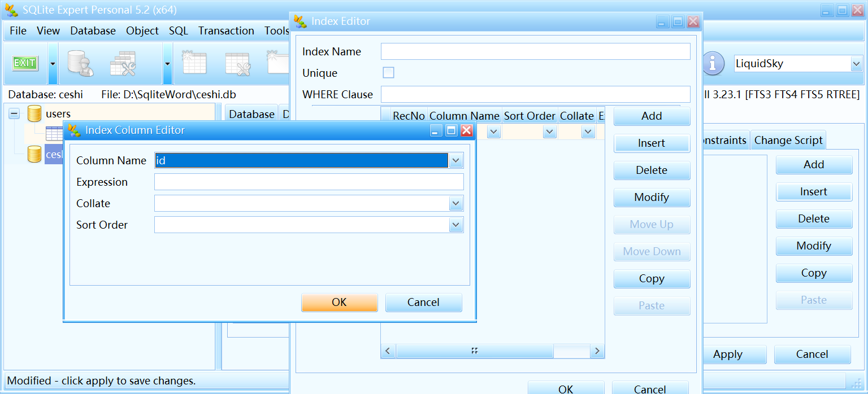Click the info circle icon near LiquidSky
Screen dimensions: 868x394
pyautogui.click(x=713, y=64)
